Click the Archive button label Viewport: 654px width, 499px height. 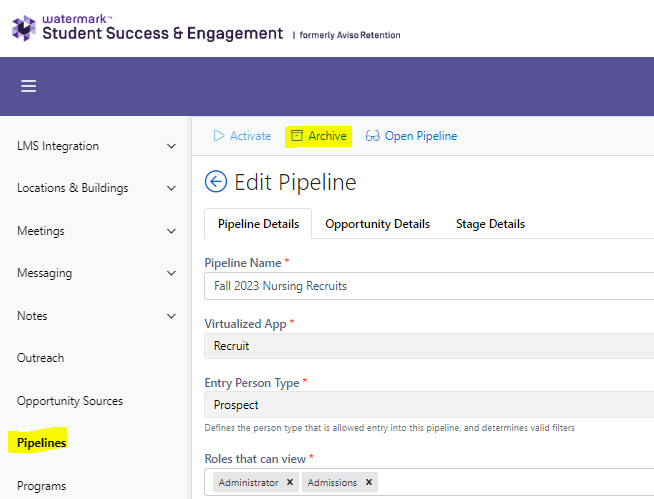[327, 136]
